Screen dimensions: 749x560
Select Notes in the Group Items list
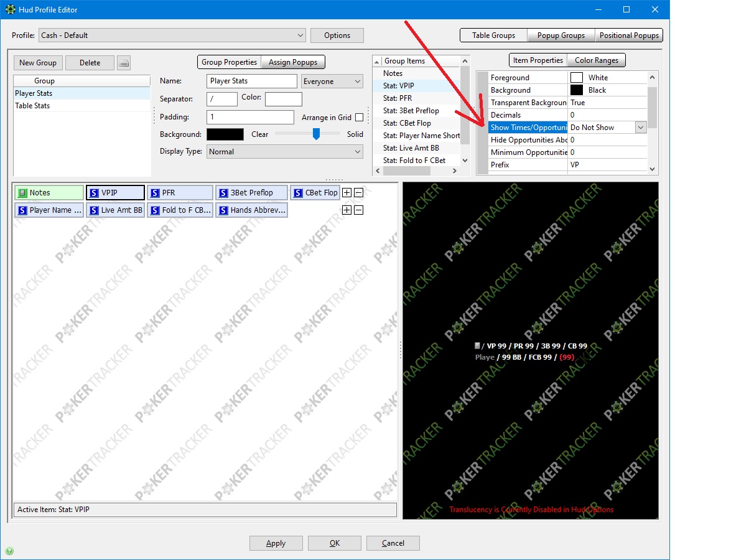click(416, 73)
